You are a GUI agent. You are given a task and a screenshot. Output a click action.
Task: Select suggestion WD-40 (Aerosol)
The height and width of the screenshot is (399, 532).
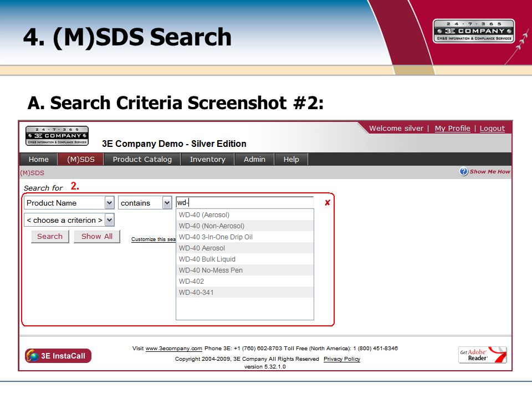pyautogui.click(x=244, y=215)
